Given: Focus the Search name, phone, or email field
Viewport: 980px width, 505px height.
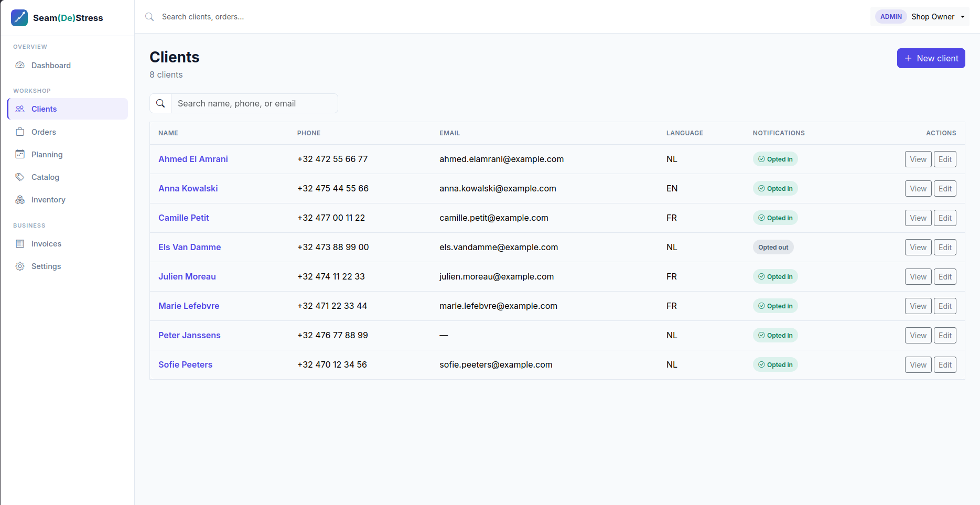Looking at the screenshot, I should click(254, 103).
